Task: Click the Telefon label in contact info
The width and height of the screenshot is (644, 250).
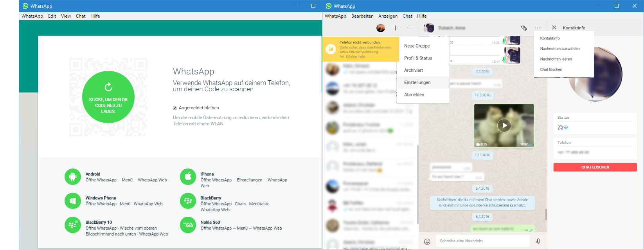Action: coord(564,143)
